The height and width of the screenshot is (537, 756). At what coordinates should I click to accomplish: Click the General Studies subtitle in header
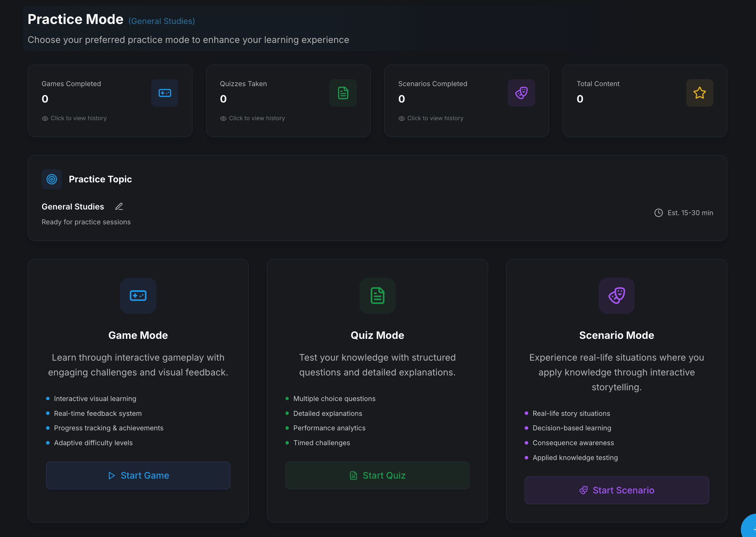(x=162, y=21)
